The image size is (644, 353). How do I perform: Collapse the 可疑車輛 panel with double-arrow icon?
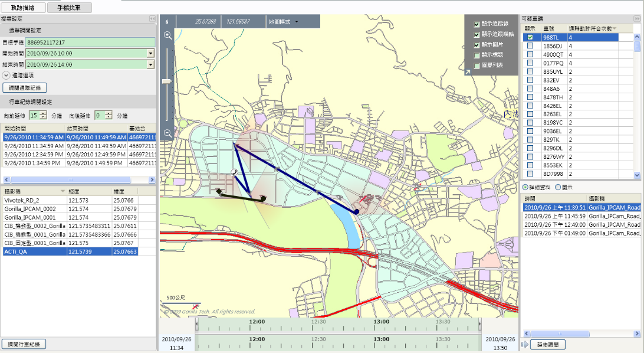(x=638, y=19)
